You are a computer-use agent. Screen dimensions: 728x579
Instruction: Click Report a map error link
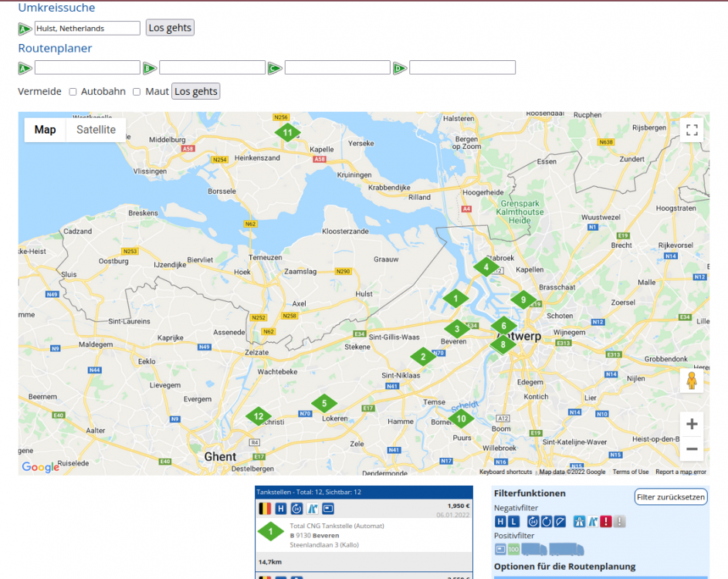(681, 472)
